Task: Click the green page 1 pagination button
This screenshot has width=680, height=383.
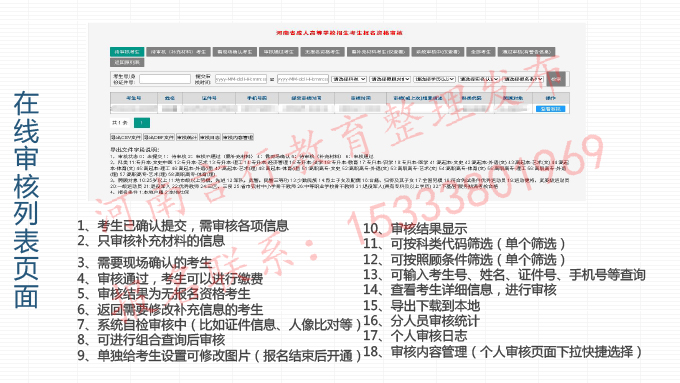Action: click(x=142, y=123)
